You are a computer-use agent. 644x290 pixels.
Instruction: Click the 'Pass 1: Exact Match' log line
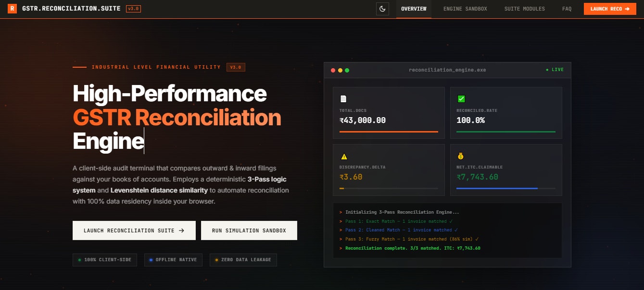pyautogui.click(x=396, y=221)
